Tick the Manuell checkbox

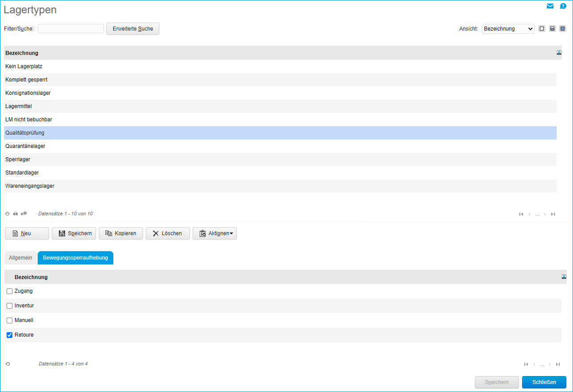pos(10,321)
